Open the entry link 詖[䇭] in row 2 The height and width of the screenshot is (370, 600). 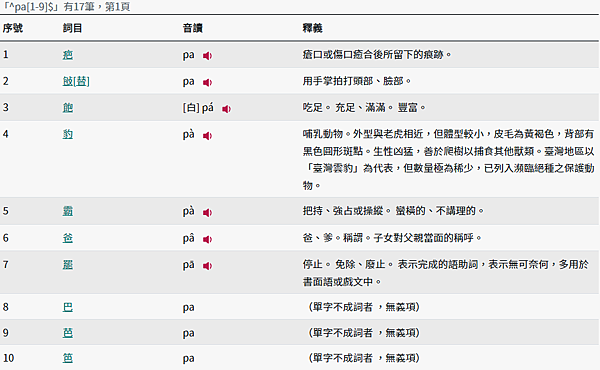click(x=76, y=81)
